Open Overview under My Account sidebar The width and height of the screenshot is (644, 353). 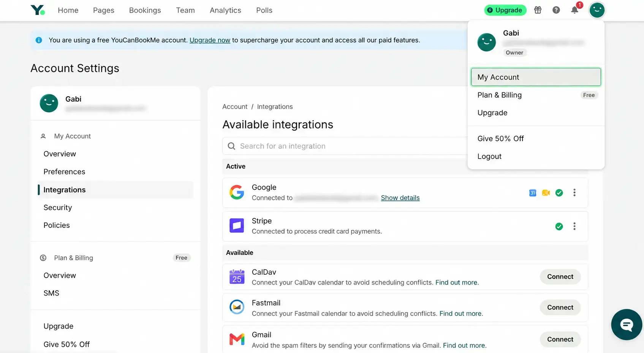60,154
